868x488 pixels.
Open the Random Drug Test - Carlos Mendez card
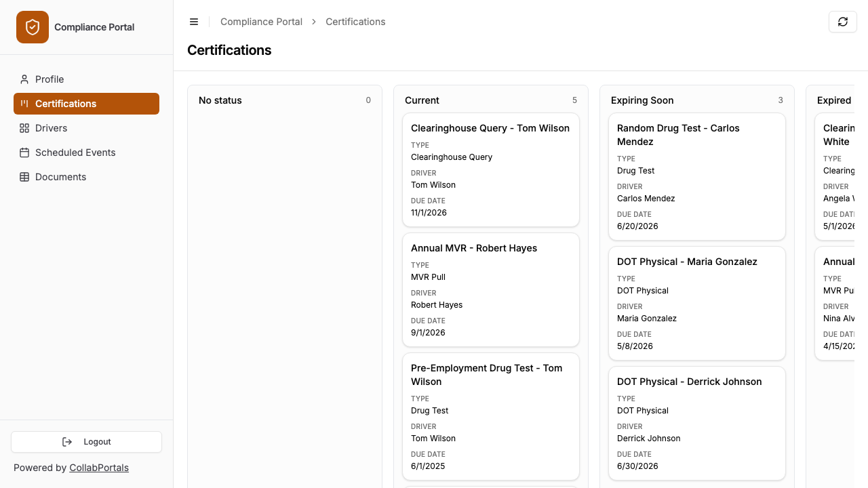tap(697, 177)
